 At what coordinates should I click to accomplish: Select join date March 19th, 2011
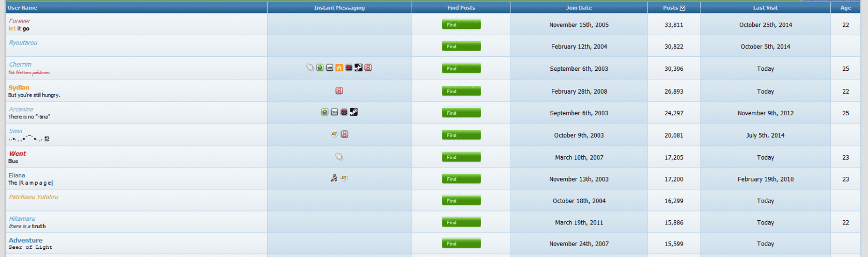coord(579,223)
